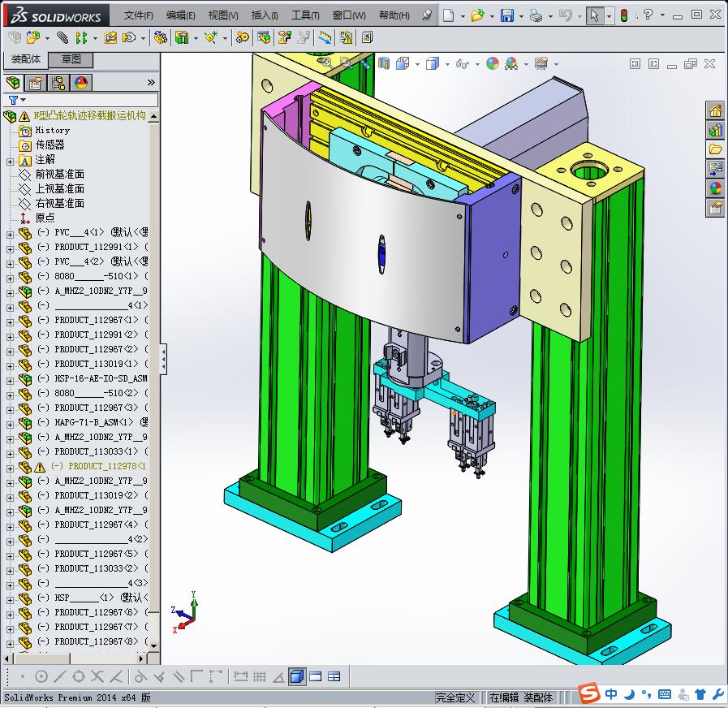Viewport: 728px width, 708px height.
Task: Click the 在编辑 装配体 status bar field
Action: (521, 697)
